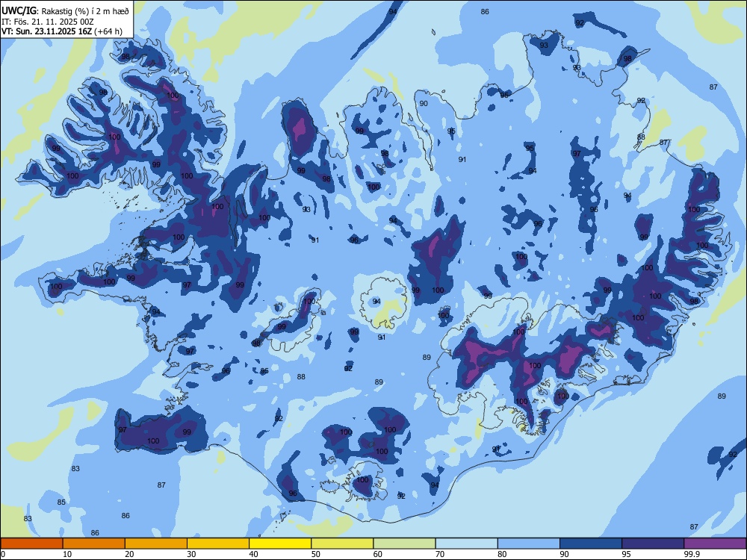Select the medium blue 80–90 legend swatch
Screen dimensions: 747x560
click(529, 544)
